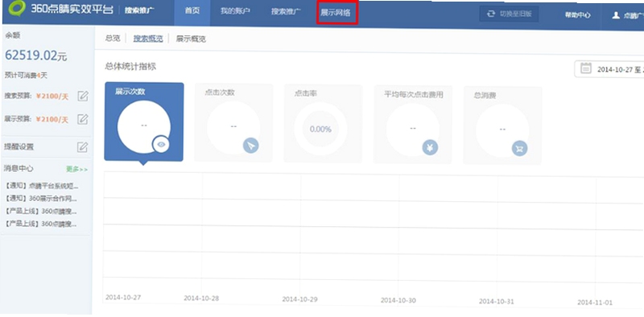
Task: Click the 展示预算 value ¥2100/天
Action: pyautogui.click(x=52, y=120)
